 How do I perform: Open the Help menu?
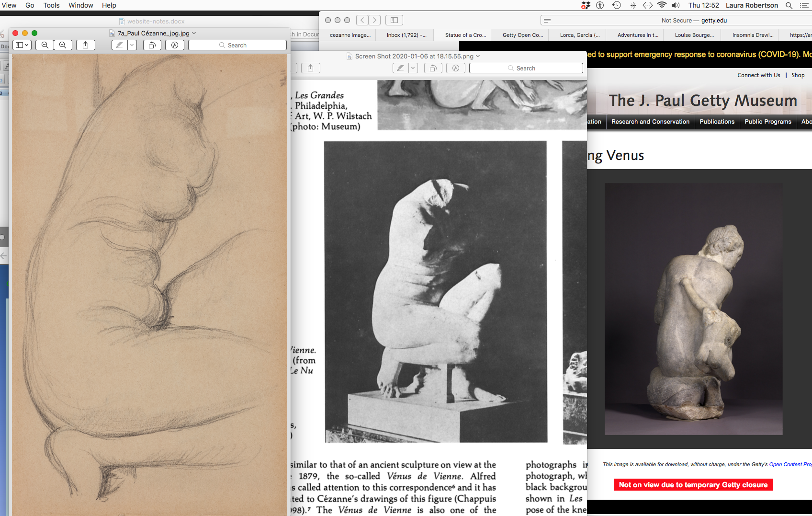click(x=109, y=5)
